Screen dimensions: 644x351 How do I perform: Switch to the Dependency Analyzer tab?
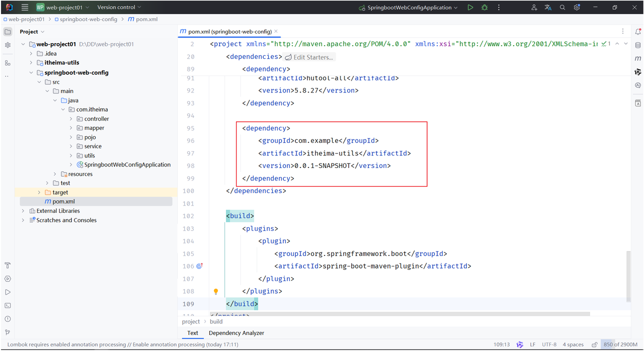tap(236, 333)
